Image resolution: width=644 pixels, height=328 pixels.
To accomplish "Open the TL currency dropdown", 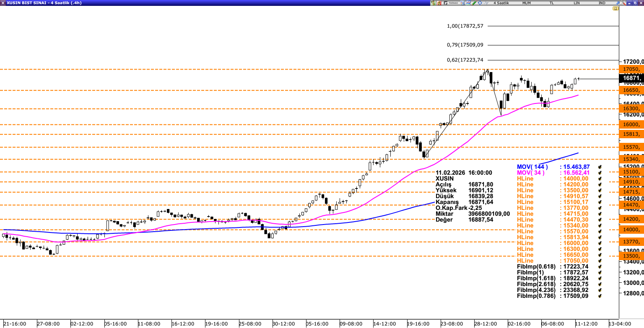I will coord(551,3).
